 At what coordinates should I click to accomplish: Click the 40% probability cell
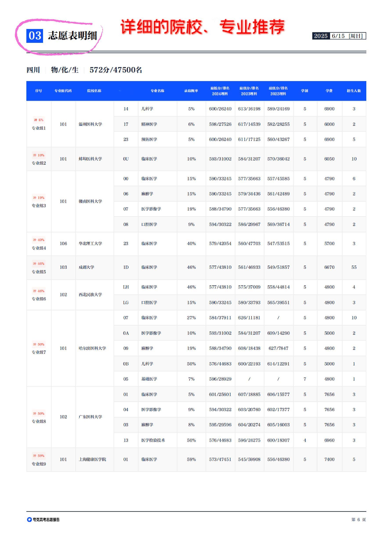click(191, 244)
